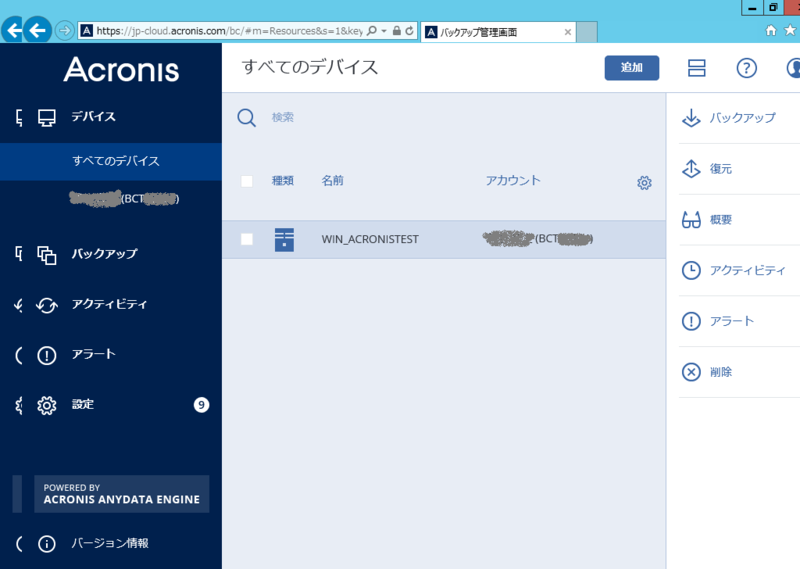800x569 pixels.
Task: Click the アクティビティ sync icon in the sidebar
Action: pos(46,305)
